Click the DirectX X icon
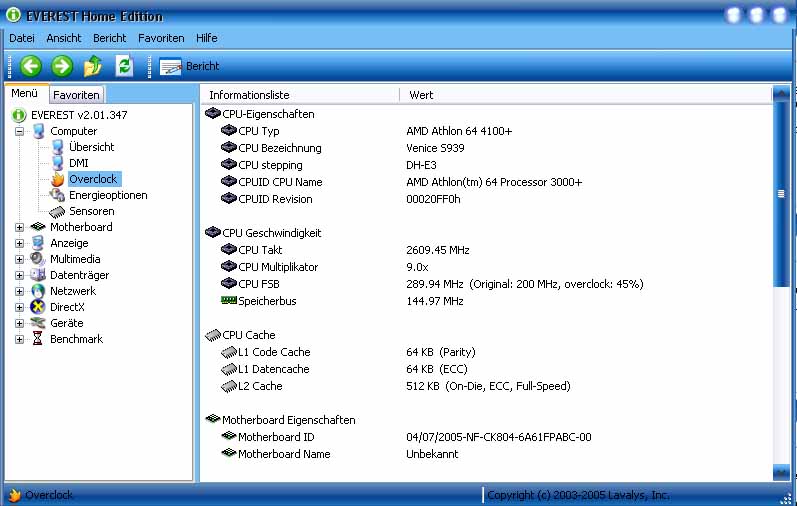797x506 pixels. click(x=38, y=307)
